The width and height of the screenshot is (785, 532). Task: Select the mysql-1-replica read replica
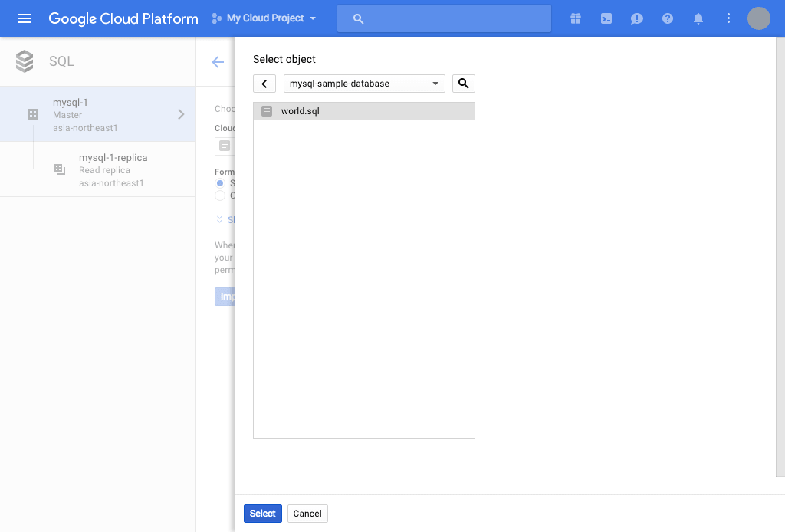[x=97, y=169]
